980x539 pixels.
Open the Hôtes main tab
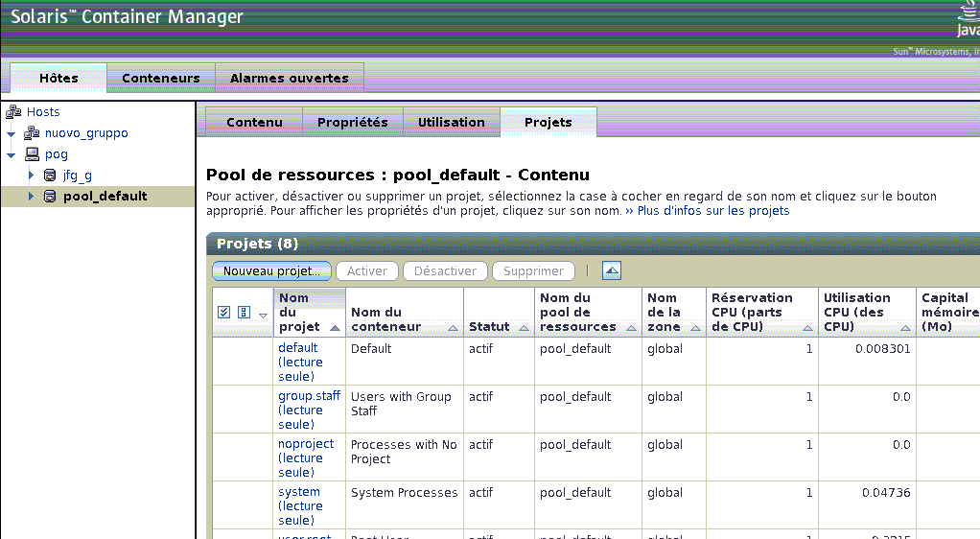pos(58,78)
